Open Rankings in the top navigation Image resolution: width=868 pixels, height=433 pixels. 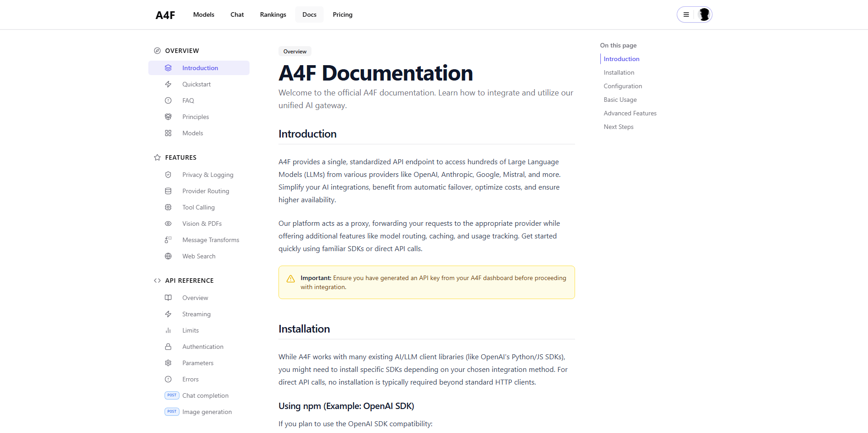point(273,14)
